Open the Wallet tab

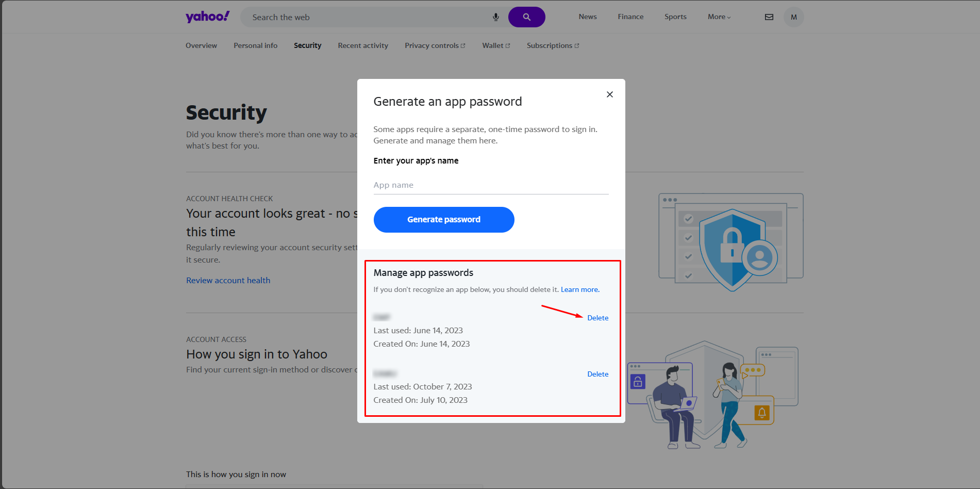click(496, 45)
